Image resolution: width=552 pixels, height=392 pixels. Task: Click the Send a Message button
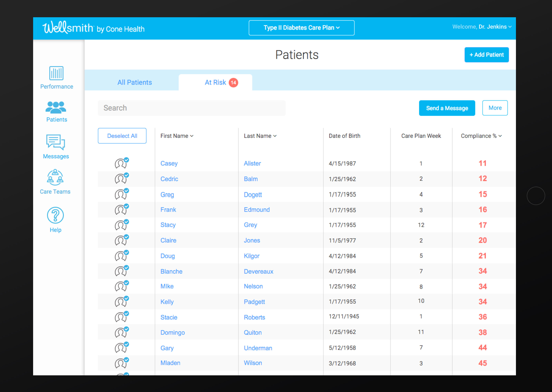click(447, 108)
